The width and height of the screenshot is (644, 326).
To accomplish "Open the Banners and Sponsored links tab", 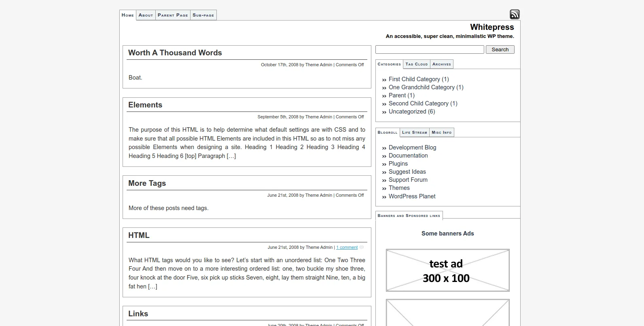I will point(409,216).
